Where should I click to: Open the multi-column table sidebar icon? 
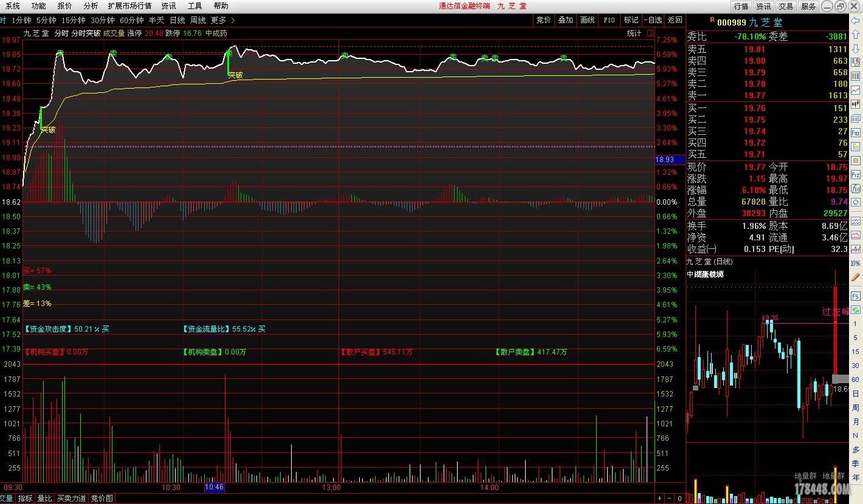pyautogui.click(x=856, y=75)
